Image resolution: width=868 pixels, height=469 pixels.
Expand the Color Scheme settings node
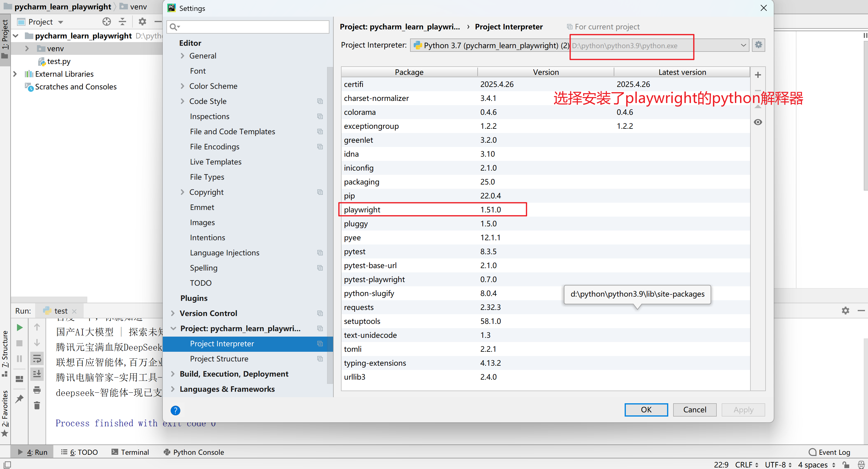click(182, 86)
